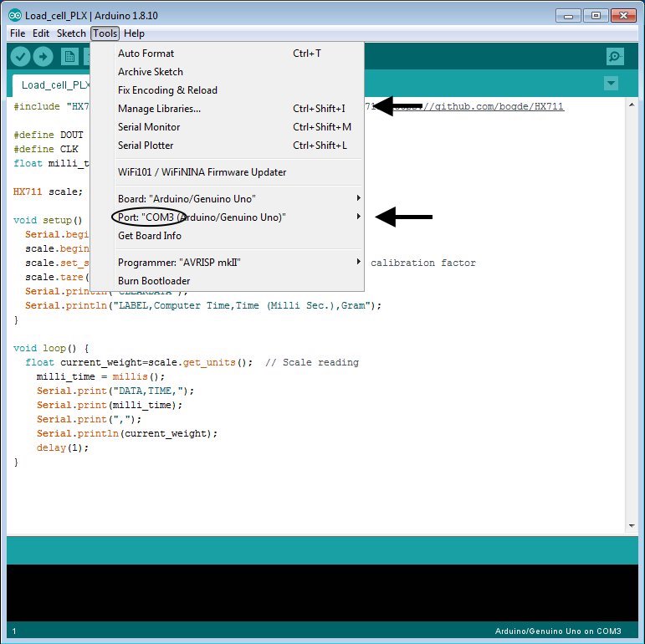Image resolution: width=645 pixels, height=644 pixels.
Task: Click the New sketch icon
Action: 69,56
